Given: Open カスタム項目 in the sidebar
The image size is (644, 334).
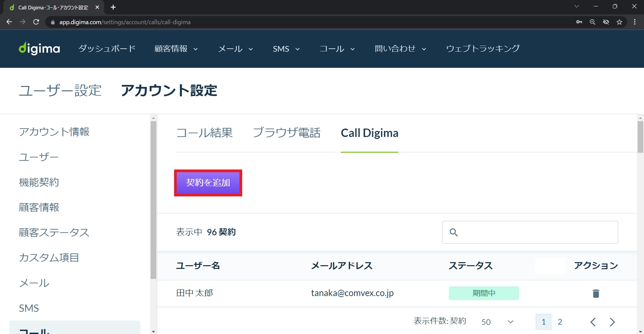Looking at the screenshot, I should [49, 258].
